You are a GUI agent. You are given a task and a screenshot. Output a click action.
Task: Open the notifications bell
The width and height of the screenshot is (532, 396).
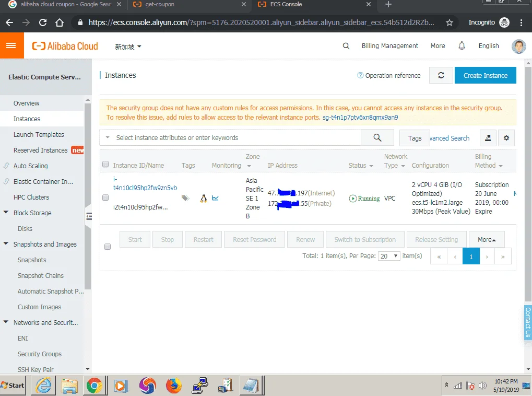[x=462, y=45]
